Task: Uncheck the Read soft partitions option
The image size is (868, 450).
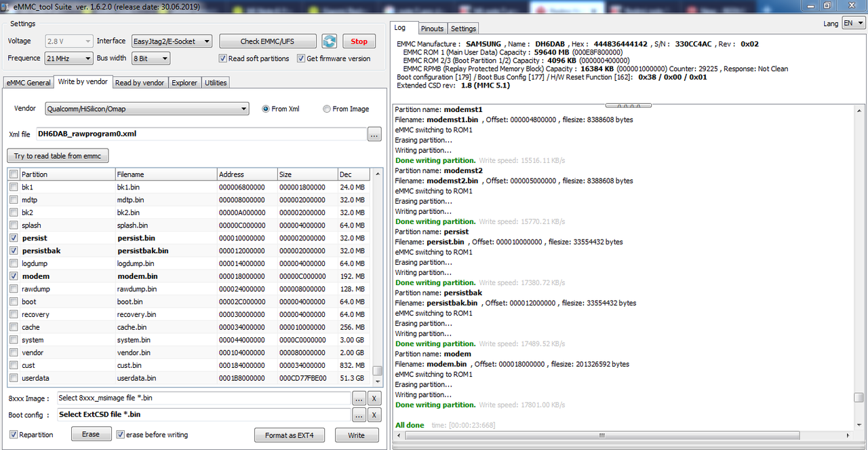Action: coord(223,58)
